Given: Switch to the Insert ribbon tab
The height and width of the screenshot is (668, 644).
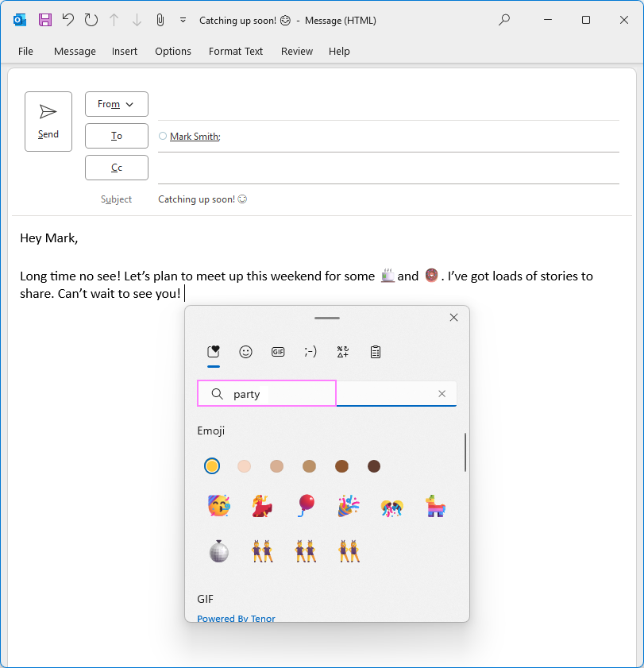Looking at the screenshot, I should (x=125, y=51).
